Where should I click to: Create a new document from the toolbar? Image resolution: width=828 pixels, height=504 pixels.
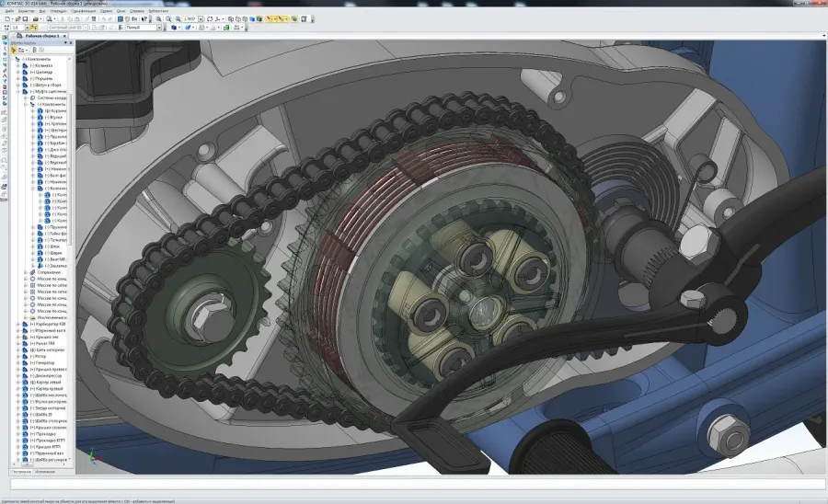[x=7, y=19]
